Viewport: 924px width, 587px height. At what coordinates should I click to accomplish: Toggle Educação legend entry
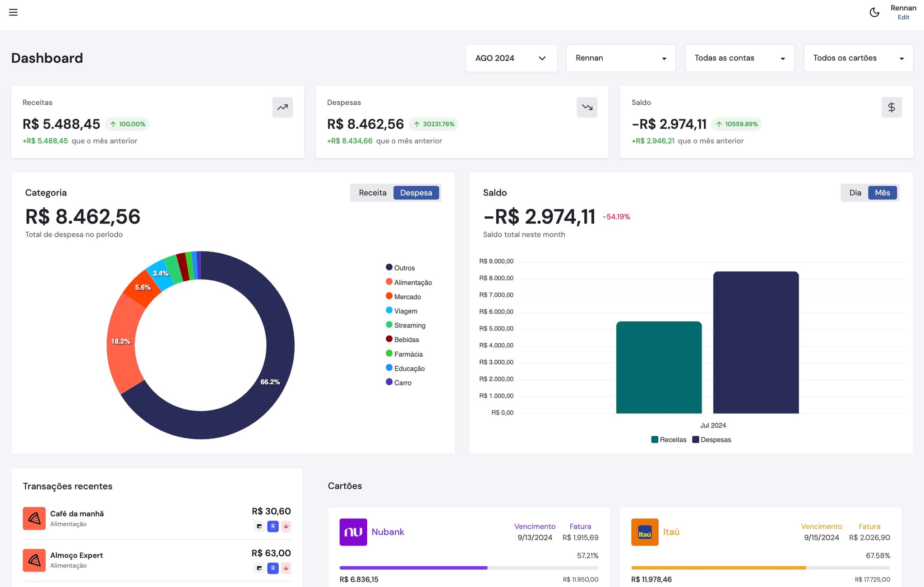click(405, 368)
